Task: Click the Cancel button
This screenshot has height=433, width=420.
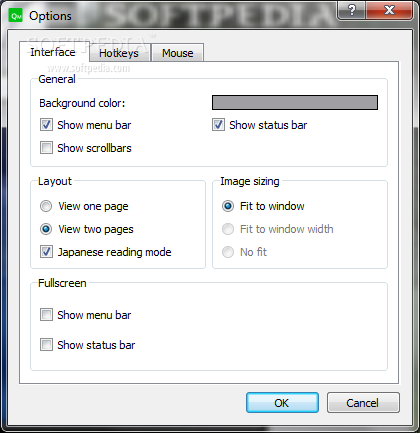Action: [x=363, y=403]
